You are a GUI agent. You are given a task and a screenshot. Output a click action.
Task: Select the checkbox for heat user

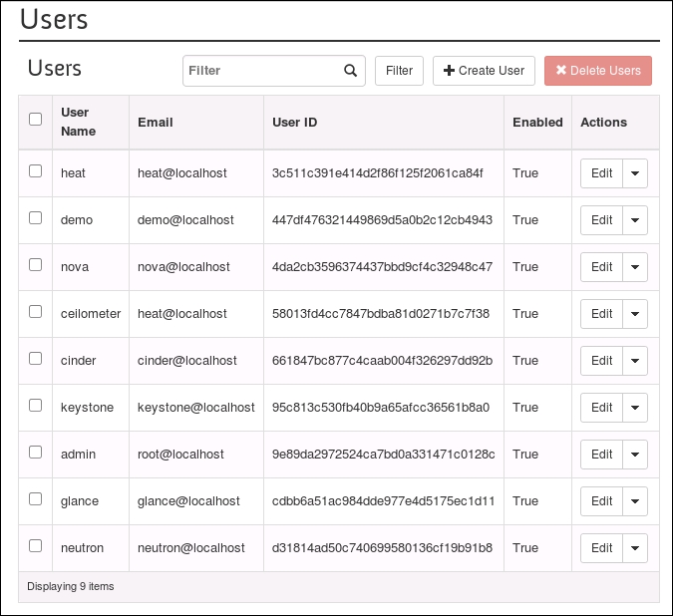coord(36,171)
